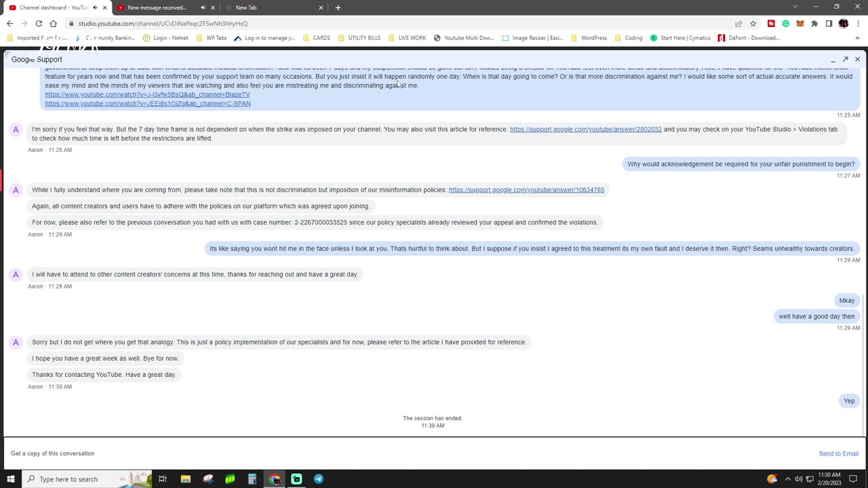This screenshot has width=868, height=488.
Task: Open the WordPress bookmark folder
Action: click(589, 38)
